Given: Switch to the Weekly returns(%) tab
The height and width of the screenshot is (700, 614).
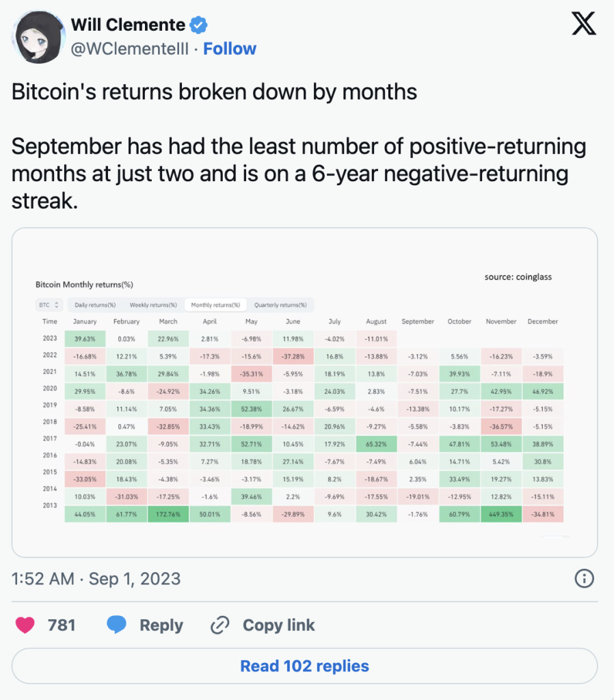Looking at the screenshot, I should pyautogui.click(x=153, y=305).
